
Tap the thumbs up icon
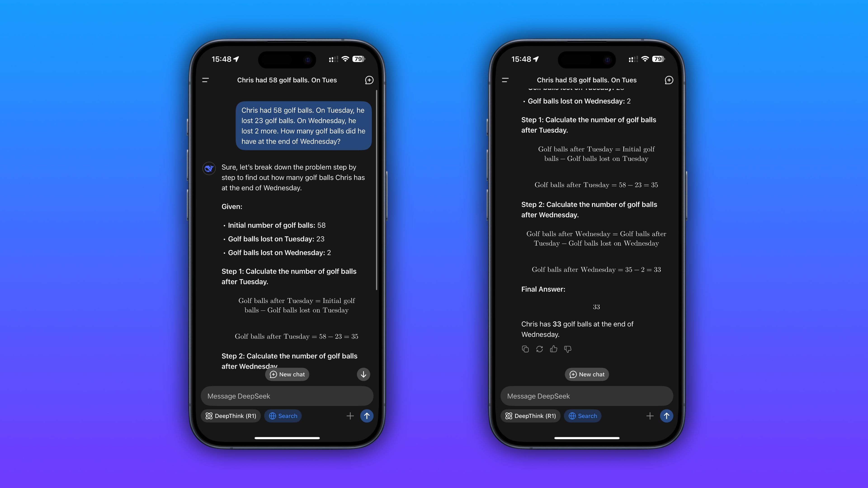553,349
